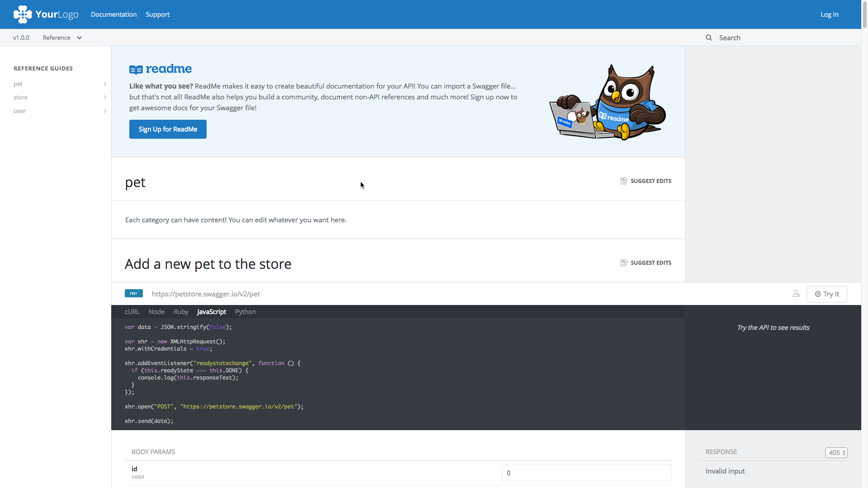Open the 405 response code selector
The height and width of the screenshot is (488, 868).
pyautogui.click(x=836, y=453)
